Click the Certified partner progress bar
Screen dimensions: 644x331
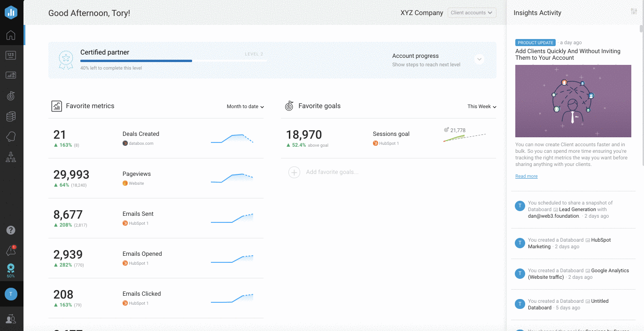173,61
